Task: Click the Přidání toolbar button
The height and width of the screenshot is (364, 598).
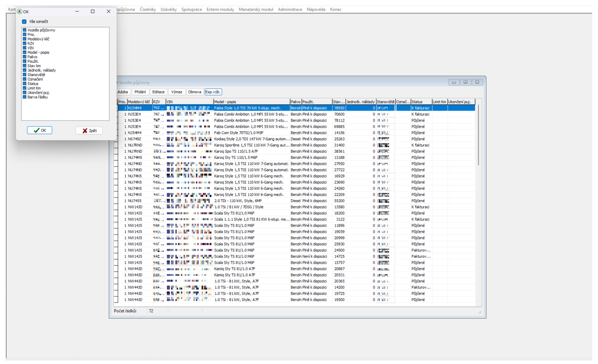Action: point(140,92)
